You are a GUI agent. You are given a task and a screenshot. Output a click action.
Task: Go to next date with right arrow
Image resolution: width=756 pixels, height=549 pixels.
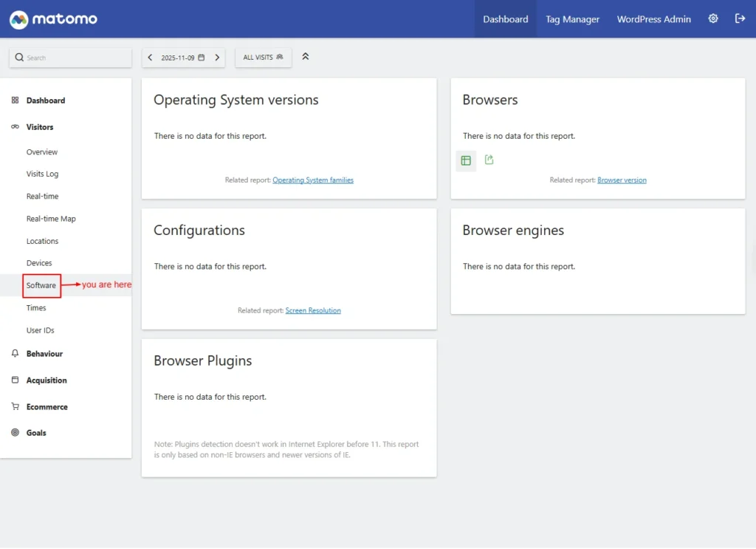coord(217,58)
